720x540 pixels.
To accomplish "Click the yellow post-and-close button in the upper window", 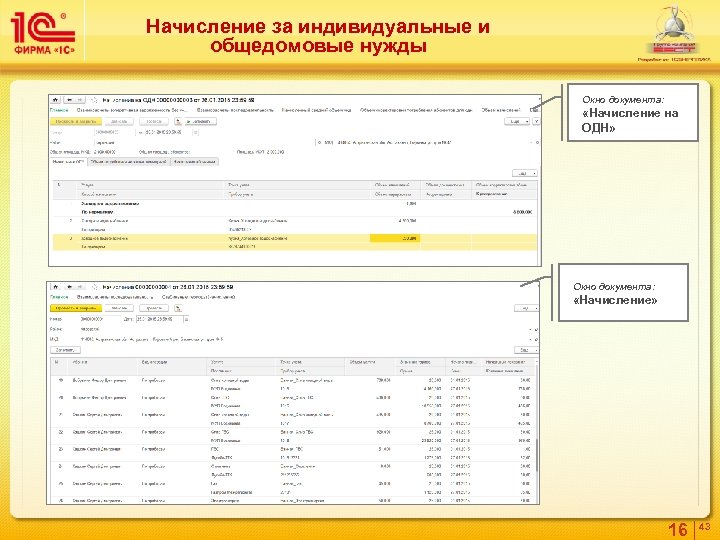I will 76,121.
